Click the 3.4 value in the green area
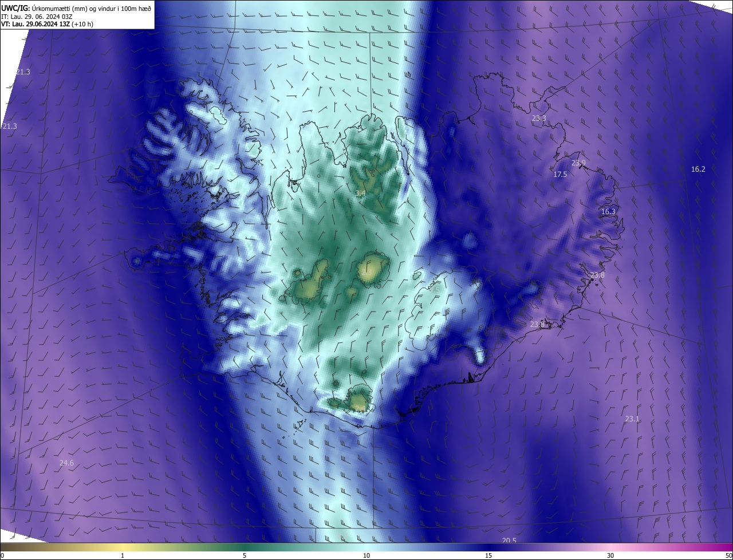Viewport: 733px width, 560px height. 360,194
